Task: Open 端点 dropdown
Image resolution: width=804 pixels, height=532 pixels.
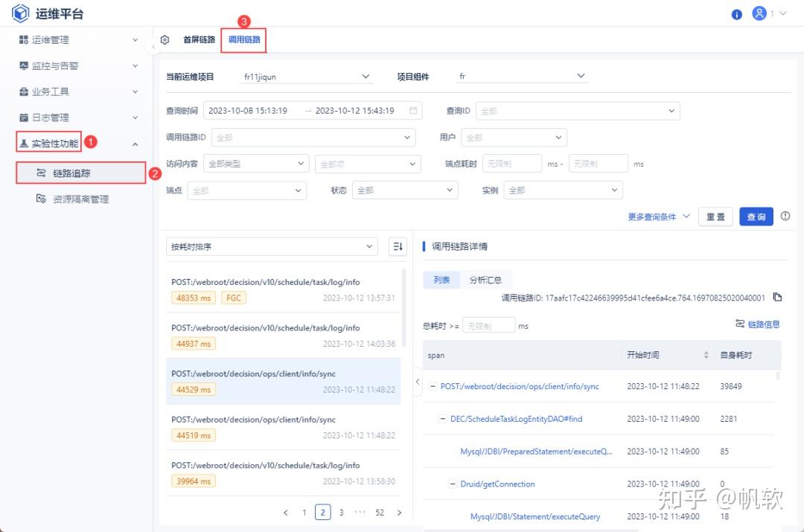Action: tap(246, 190)
